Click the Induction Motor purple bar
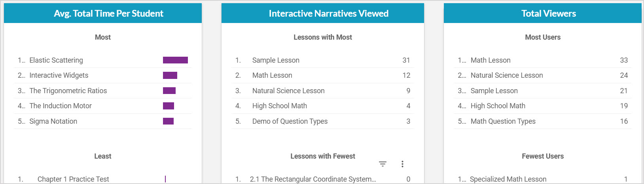644x184 pixels. point(169,106)
